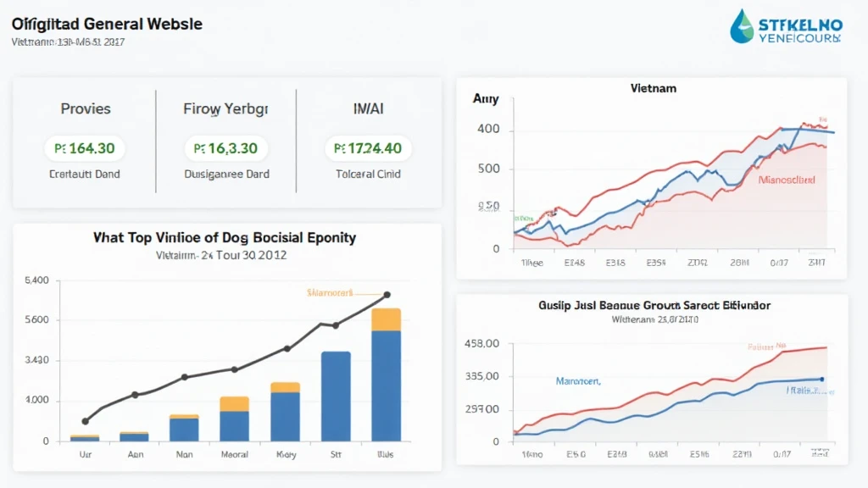Select the Firow Yerbgr card heading
This screenshot has width=868, height=488.
[225, 108]
